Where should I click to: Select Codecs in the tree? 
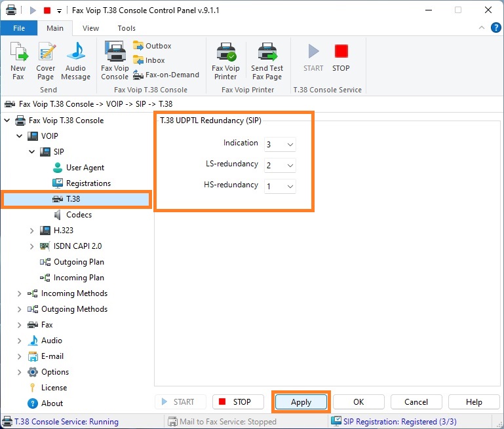pos(73,215)
